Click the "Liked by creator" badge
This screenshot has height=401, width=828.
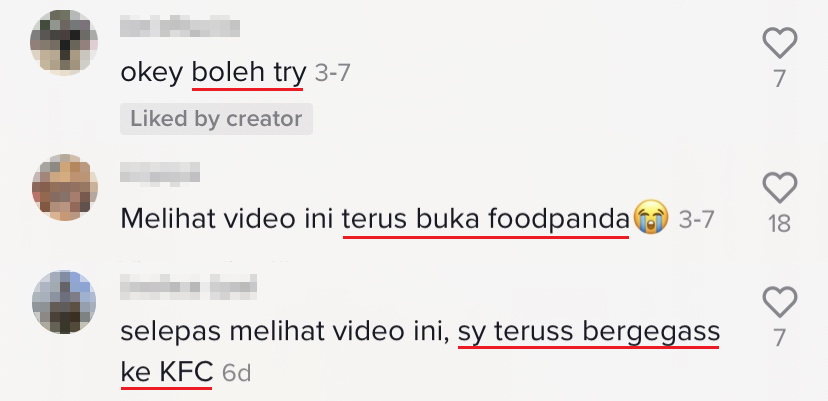217,119
